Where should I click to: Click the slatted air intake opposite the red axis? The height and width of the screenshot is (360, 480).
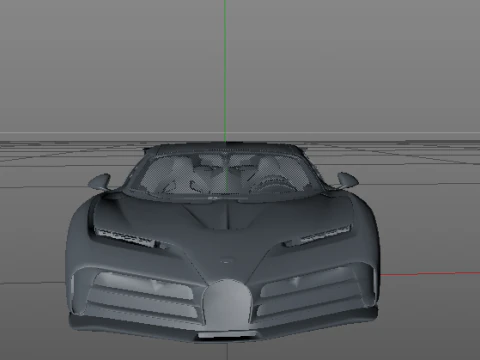click(x=142, y=296)
